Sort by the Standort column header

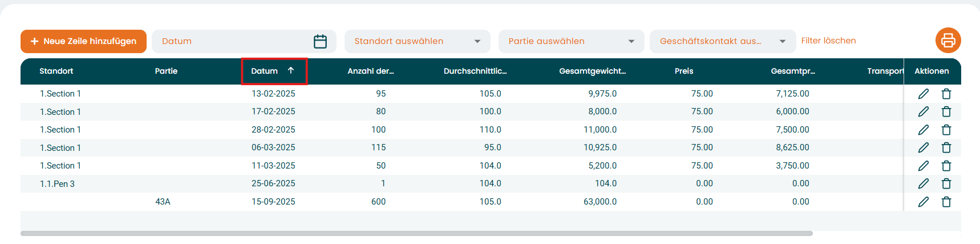pyautogui.click(x=56, y=71)
